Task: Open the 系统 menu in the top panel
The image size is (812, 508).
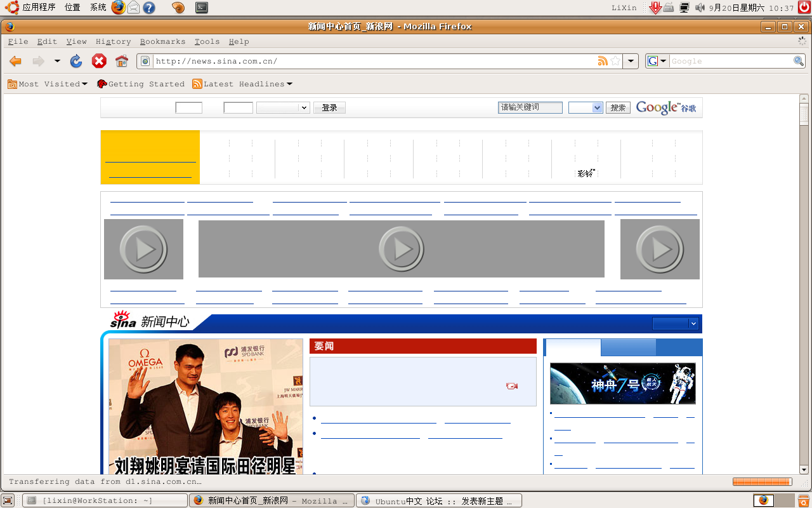Action: (98, 8)
